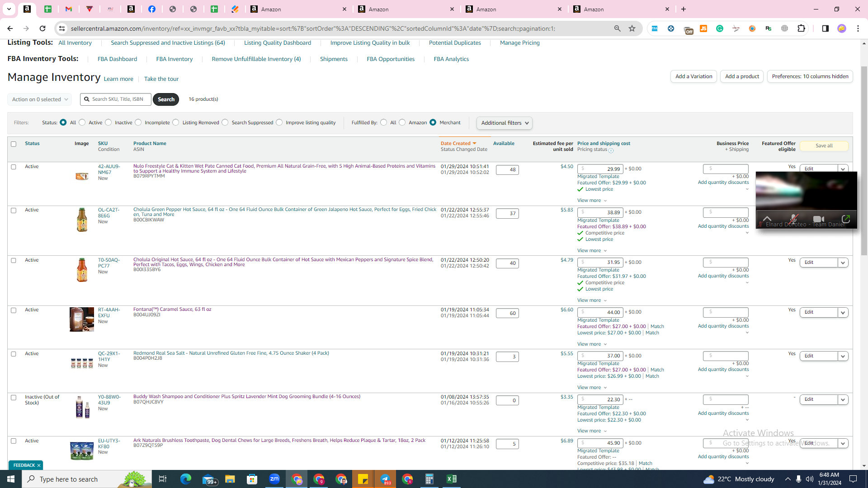868x488 pixels.
Task: Unmute microphone in the call overlay
Action: (793, 219)
